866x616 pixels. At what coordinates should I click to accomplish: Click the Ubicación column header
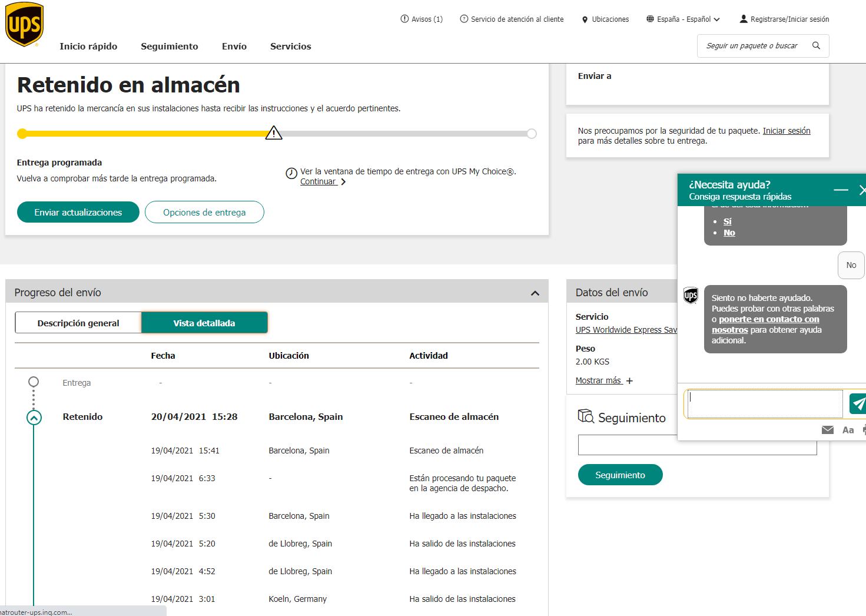point(289,356)
